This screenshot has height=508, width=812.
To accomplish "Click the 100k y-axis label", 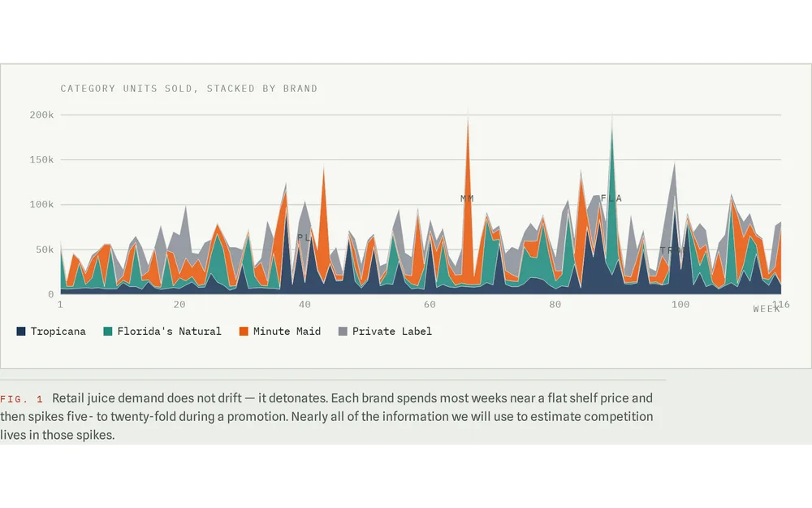I will coord(41,205).
